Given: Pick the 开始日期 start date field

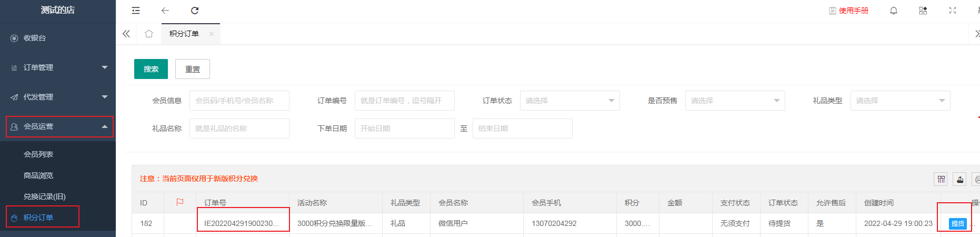Looking at the screenshot, I should tap(405, 129).
